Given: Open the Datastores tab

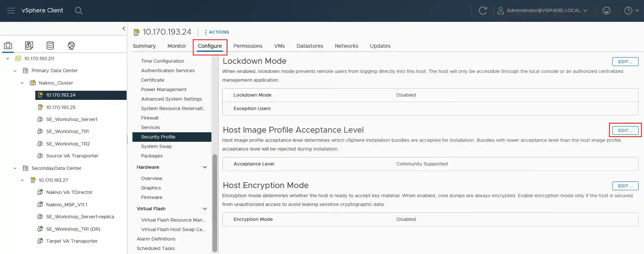Looking at the screenshot, I should click(310, 46).
